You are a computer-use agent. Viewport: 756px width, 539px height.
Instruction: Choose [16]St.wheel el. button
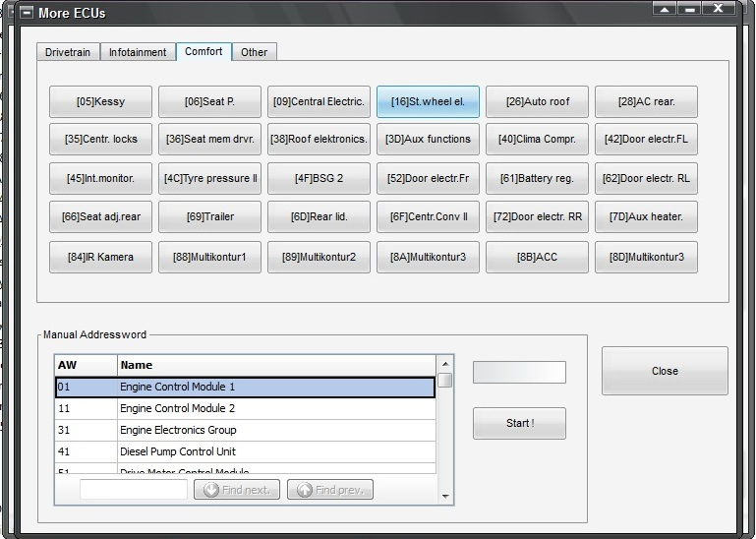429,102
